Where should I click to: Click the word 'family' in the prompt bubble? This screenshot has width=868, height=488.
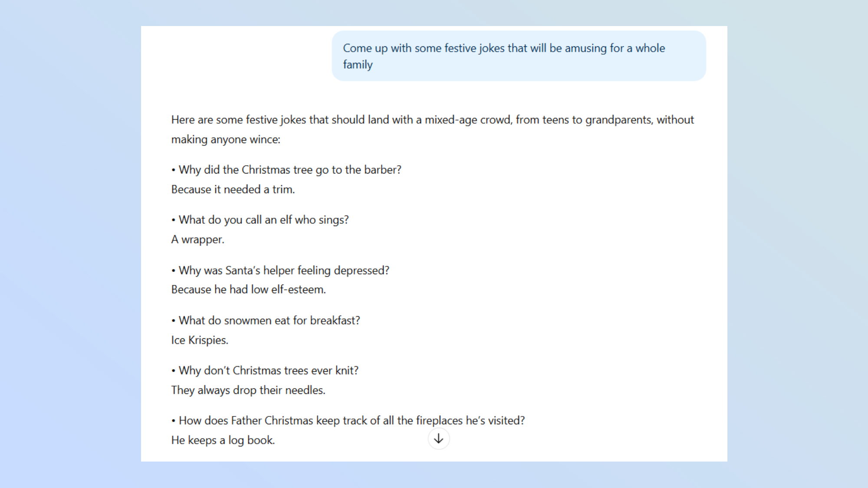[358, 65]
